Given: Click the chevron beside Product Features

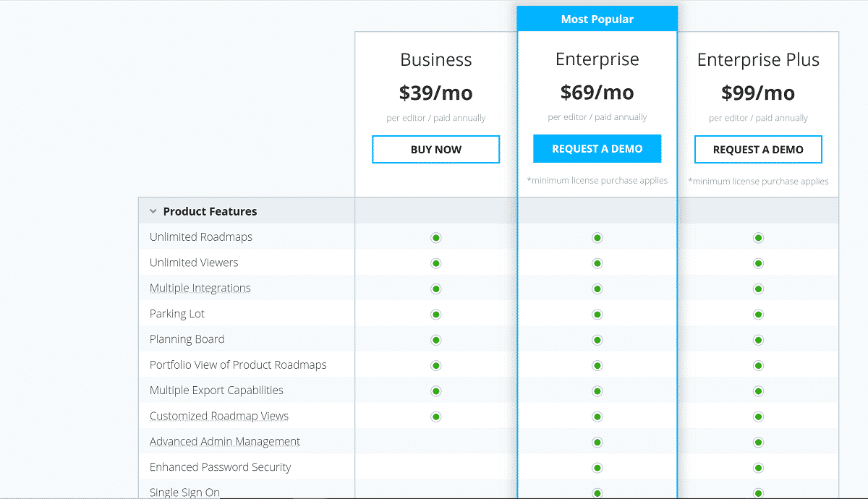Looking at the screenshot, I should click(x=153, y=210).
